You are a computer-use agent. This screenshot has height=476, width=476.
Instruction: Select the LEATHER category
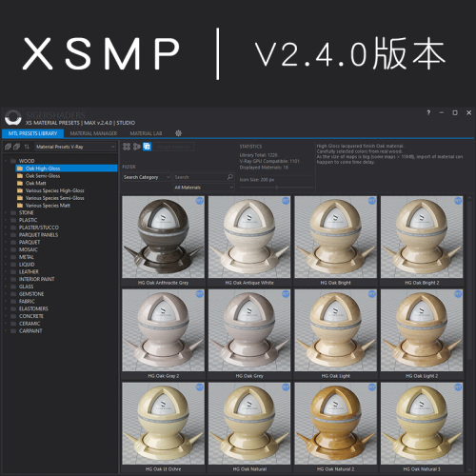pyautogui.click(x=29, y=272)
